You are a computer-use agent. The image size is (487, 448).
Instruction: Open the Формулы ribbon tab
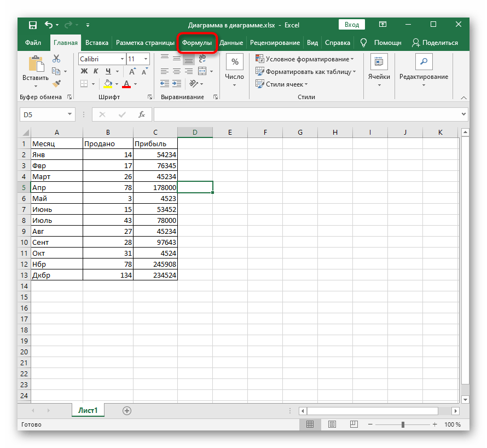(x=197, y=43)
